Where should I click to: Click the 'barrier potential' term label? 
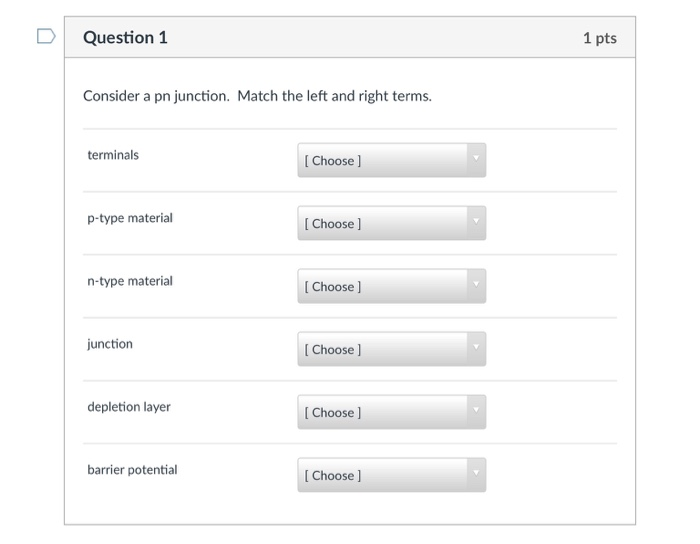132,470
